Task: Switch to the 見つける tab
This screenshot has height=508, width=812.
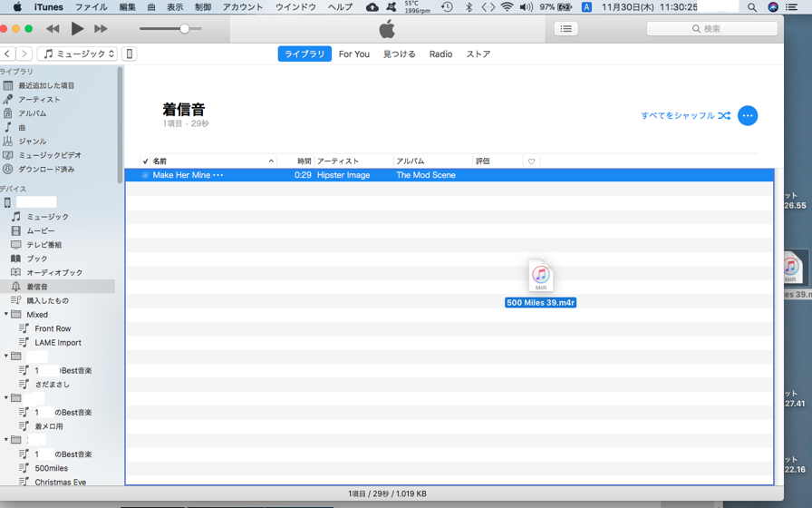Action: (400, 54)
